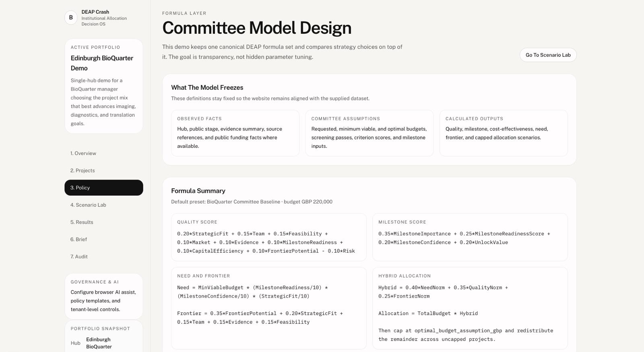644x352 pixels.
Task: Select the Committee Assumptions card
Action: 369,133
